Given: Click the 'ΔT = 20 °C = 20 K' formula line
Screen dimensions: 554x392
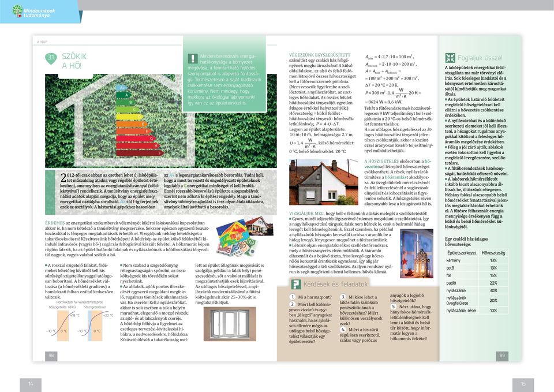Looking at the screenshot, I should click(381, 85).
